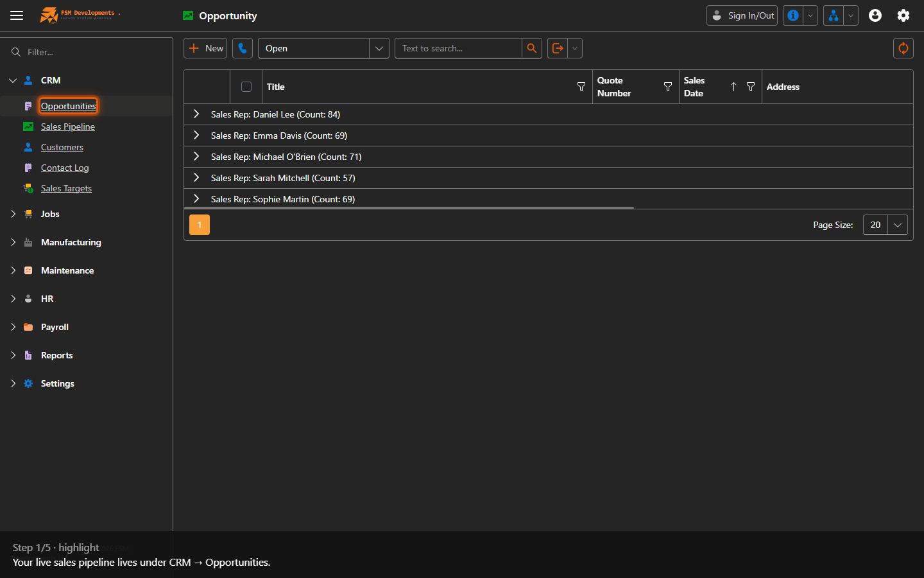Click the orange search magnifier button

coord(532,48)
